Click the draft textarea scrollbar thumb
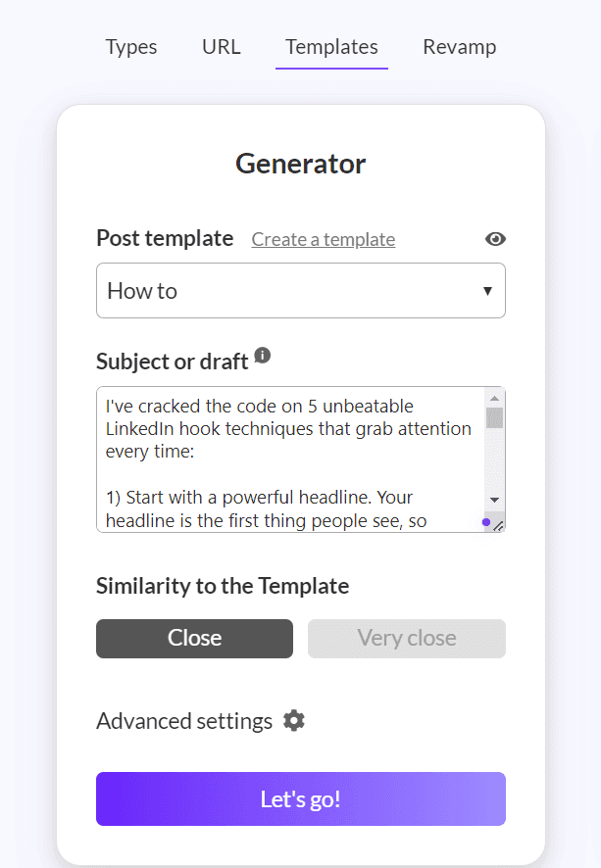Image resolution: width=601 pixels, height=868 pixels. coord(495,418)
